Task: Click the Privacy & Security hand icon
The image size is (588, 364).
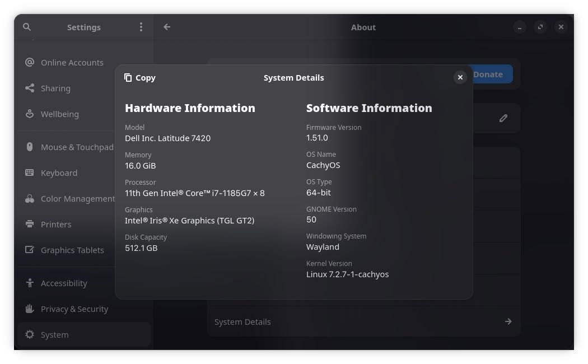Action: click(30, 309)
